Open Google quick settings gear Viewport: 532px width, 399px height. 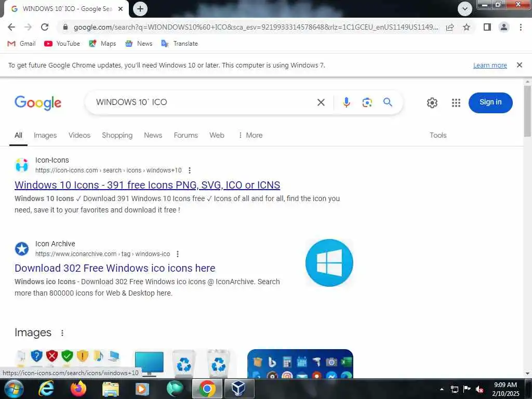432,102
